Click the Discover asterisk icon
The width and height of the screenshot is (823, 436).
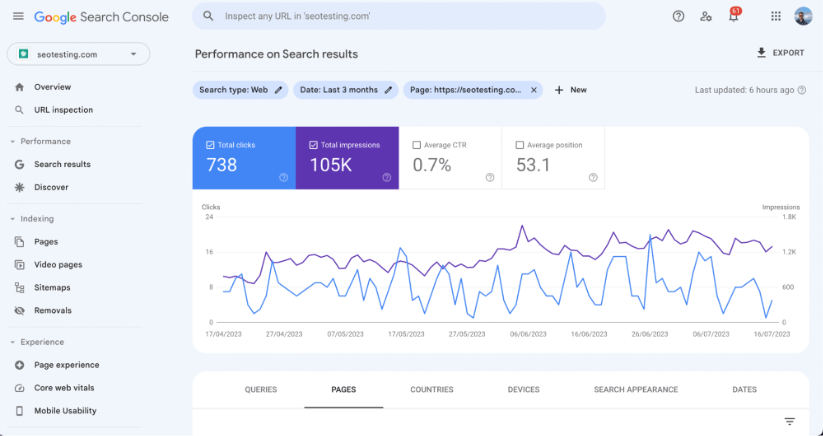[19, 187]
